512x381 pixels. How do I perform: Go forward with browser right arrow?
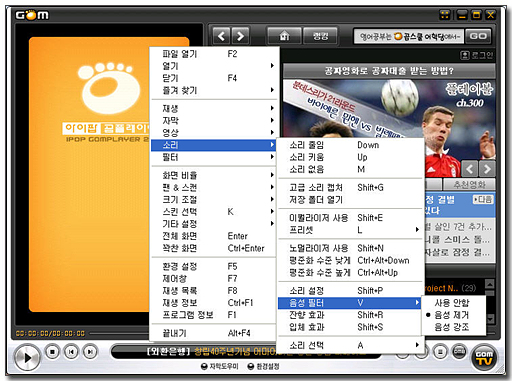pyautogui.click(x=240, y=36)
